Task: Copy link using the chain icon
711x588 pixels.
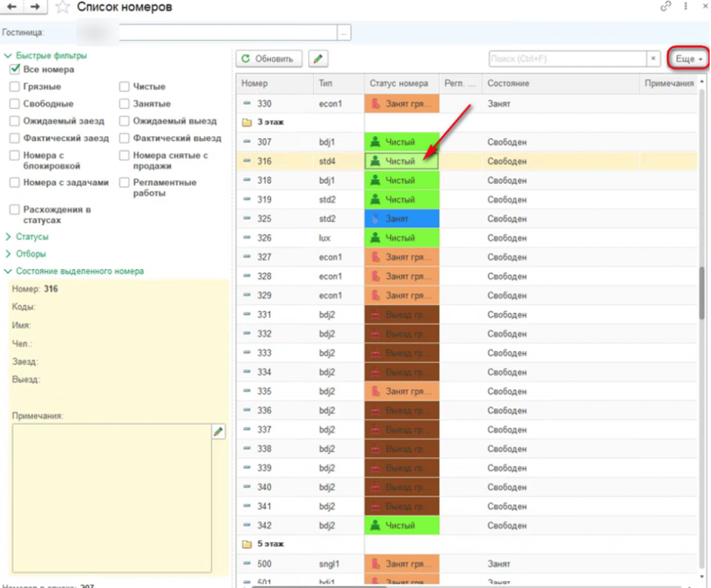Action: [x=665, y=6]
